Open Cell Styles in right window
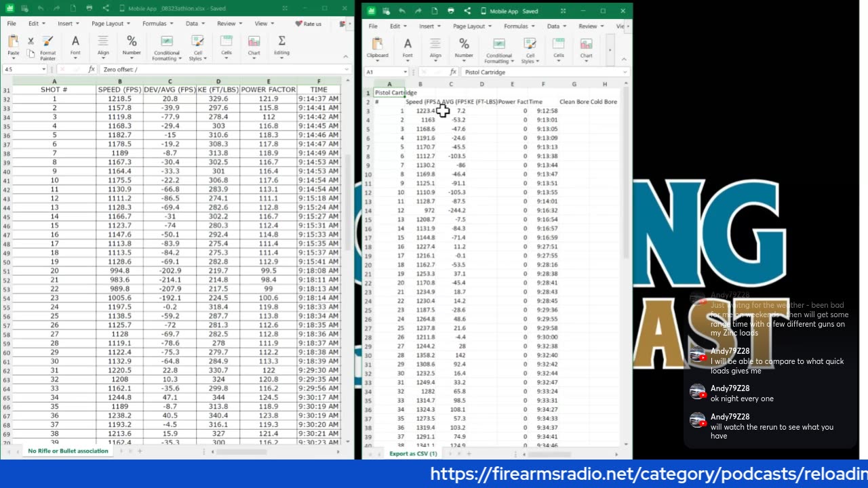This screenshot has height=488, width=868. (530, 50)
